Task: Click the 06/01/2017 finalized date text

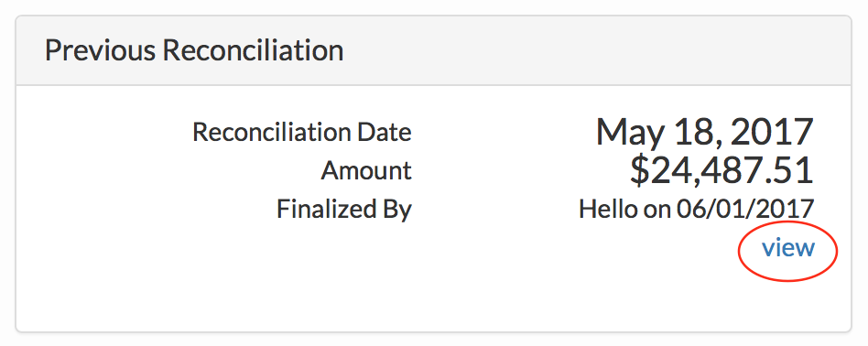Action: tap(744, 210)
